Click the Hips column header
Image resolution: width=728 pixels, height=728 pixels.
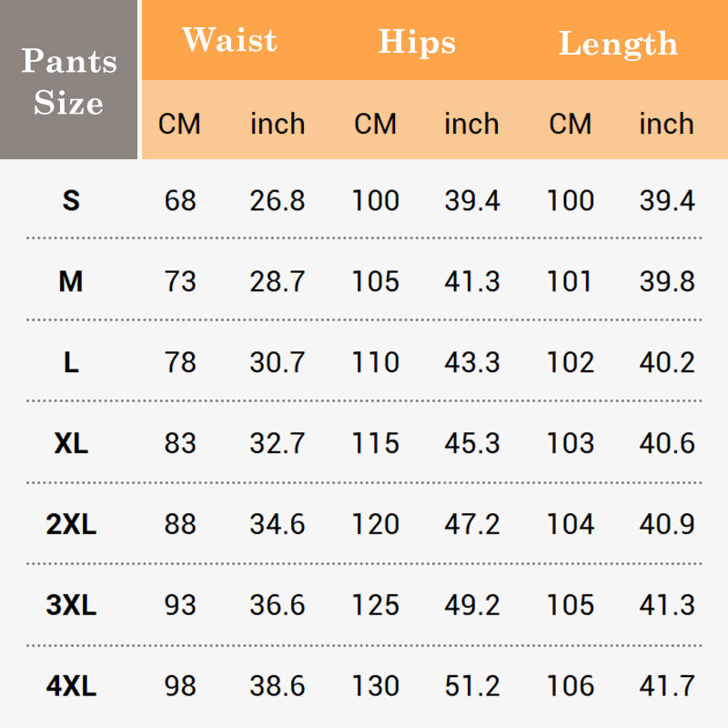point(417,42)
